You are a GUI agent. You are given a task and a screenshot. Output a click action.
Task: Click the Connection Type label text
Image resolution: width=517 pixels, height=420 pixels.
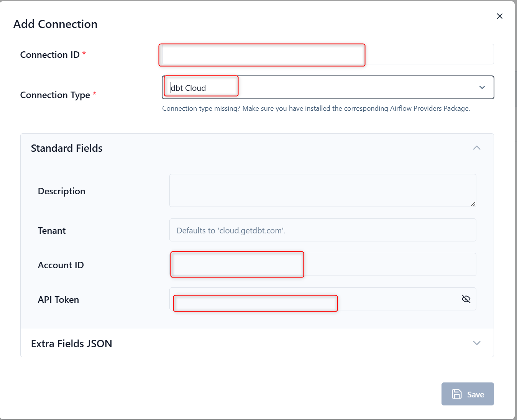point(55,95)
